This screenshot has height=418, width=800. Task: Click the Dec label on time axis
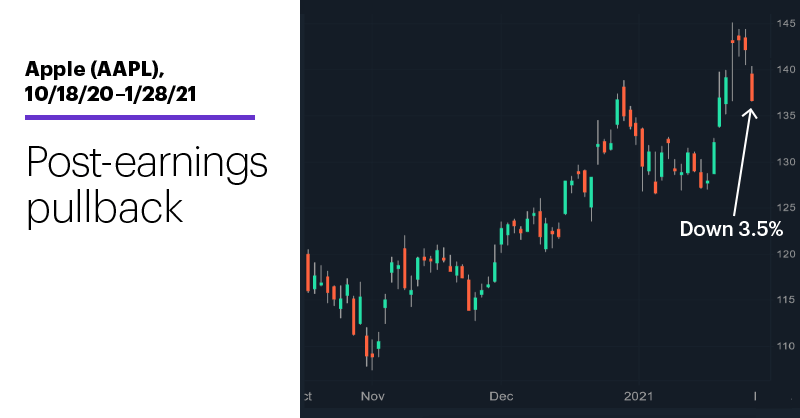(501, 396)
